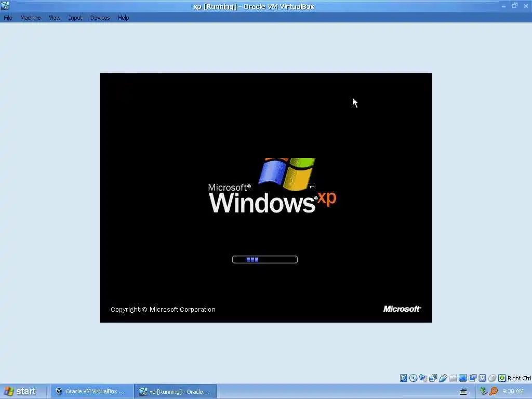Click the mouse integration status icon
The image size is (532, 399).
[x=492, y=378]
